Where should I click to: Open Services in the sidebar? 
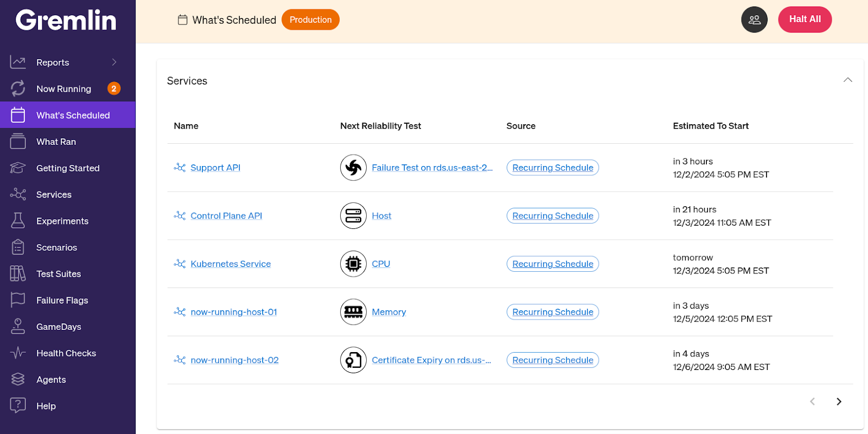point(68,194)
